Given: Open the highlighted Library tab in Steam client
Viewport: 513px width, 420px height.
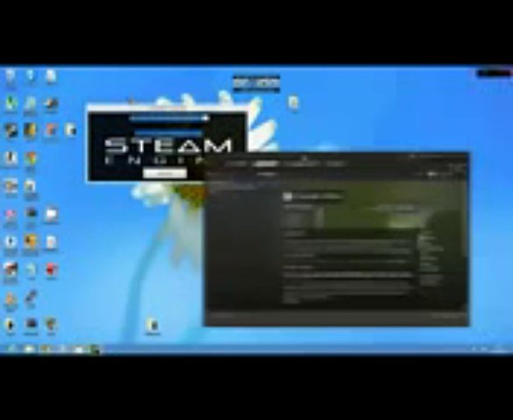Looking at the screenshot, I should (x=266, y=163).
